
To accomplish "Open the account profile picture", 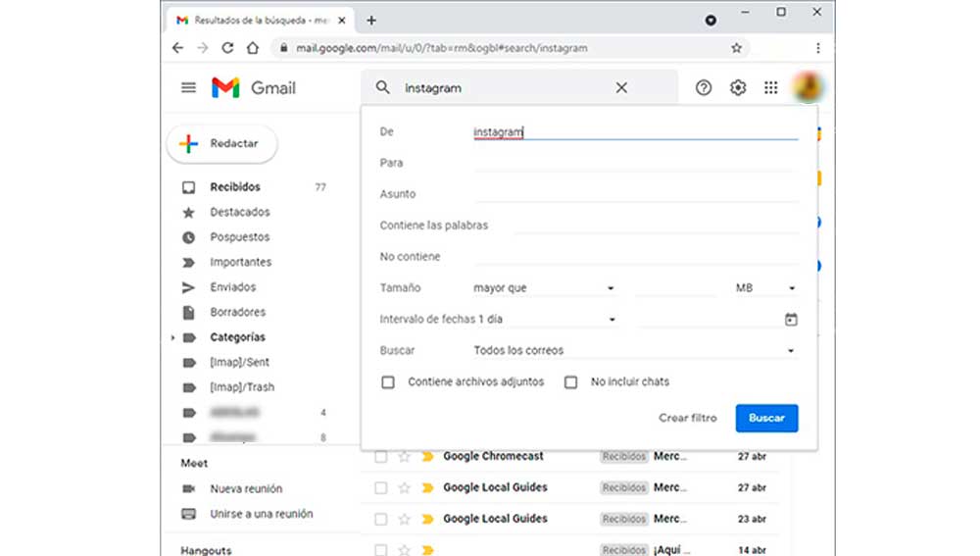I will click(x=808, y=87).
